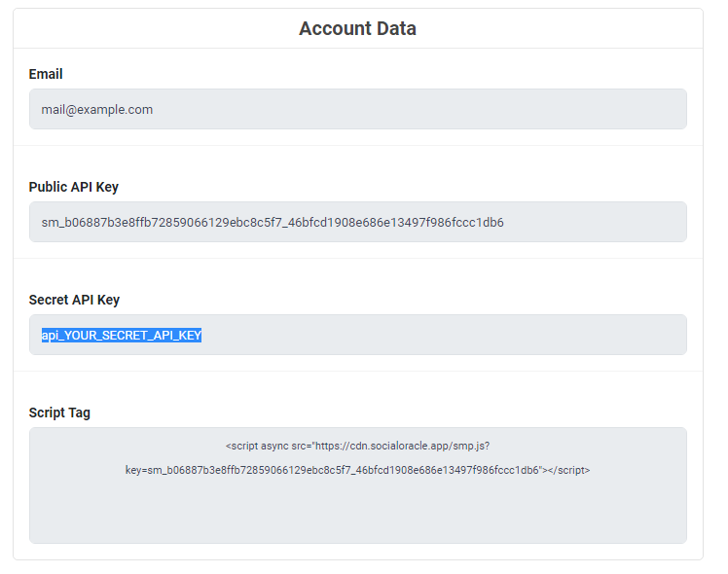Image resolution: width=728 pixels, height=574 pixels.
Task: Click the Email label
Action: pos(46,74)
